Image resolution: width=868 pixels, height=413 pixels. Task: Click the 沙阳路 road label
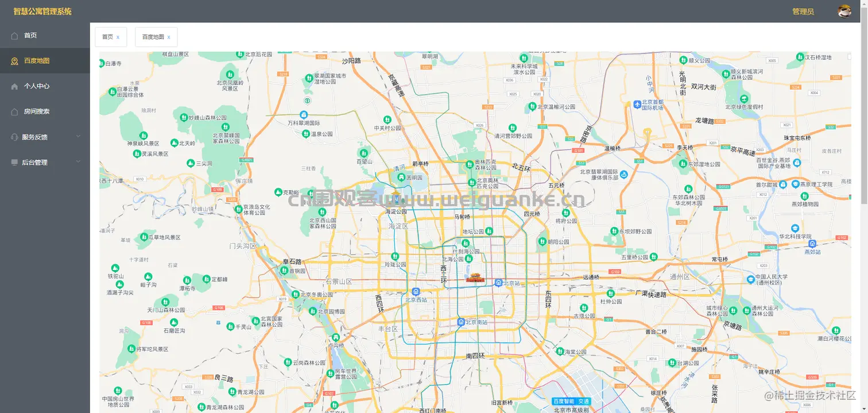point(351,60)
